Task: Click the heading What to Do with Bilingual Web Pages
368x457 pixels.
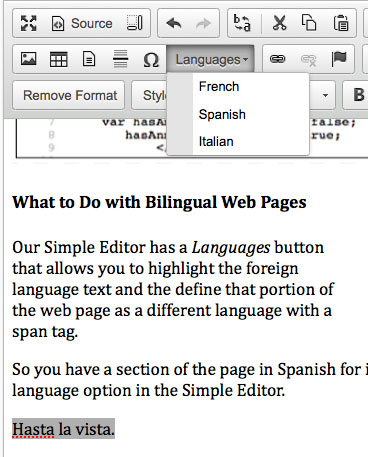Action: (159, 202)
